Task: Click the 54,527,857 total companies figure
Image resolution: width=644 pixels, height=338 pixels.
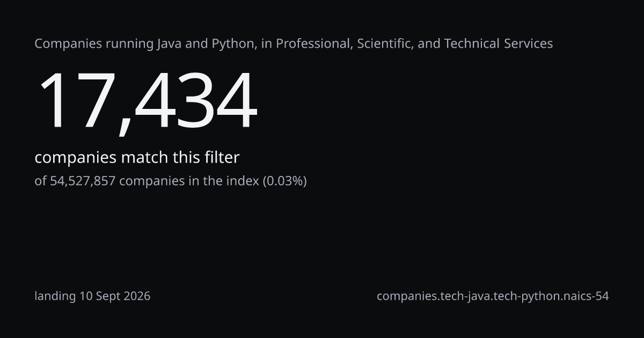Action: click(83, 181)
